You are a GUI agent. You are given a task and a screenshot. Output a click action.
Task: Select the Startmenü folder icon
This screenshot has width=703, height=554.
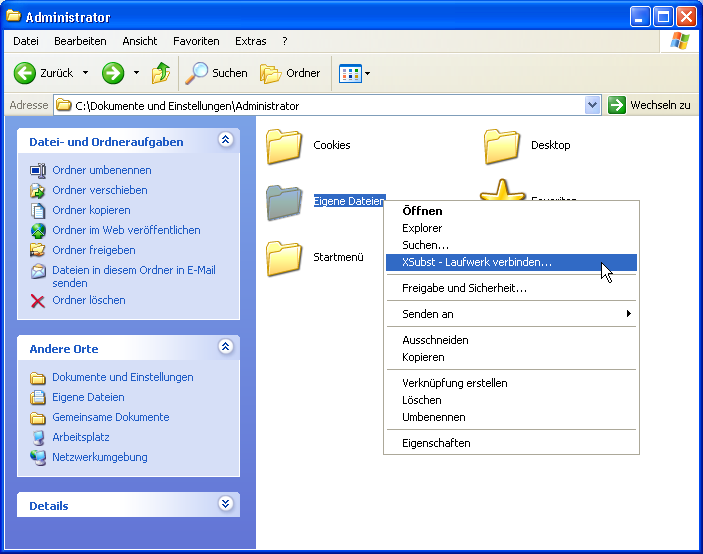coord(285,258)
